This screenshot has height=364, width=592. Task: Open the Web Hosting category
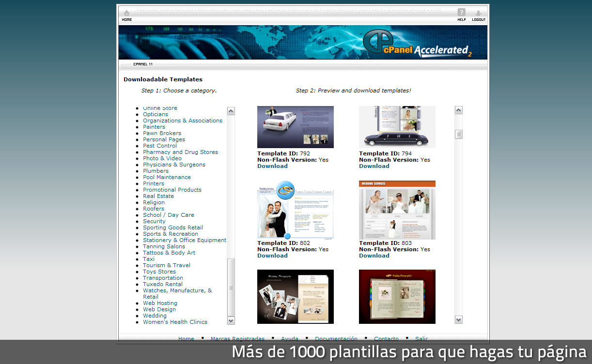(160, 303)
